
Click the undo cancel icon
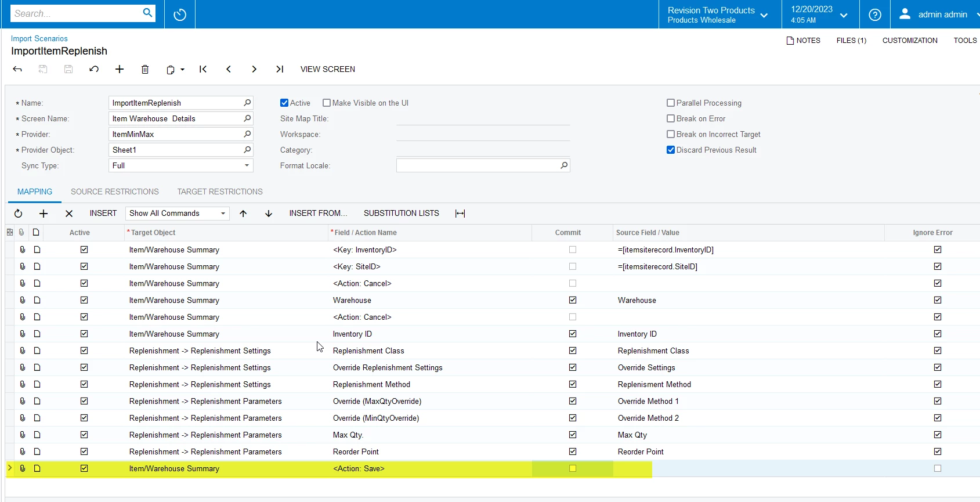pos(94,69)
